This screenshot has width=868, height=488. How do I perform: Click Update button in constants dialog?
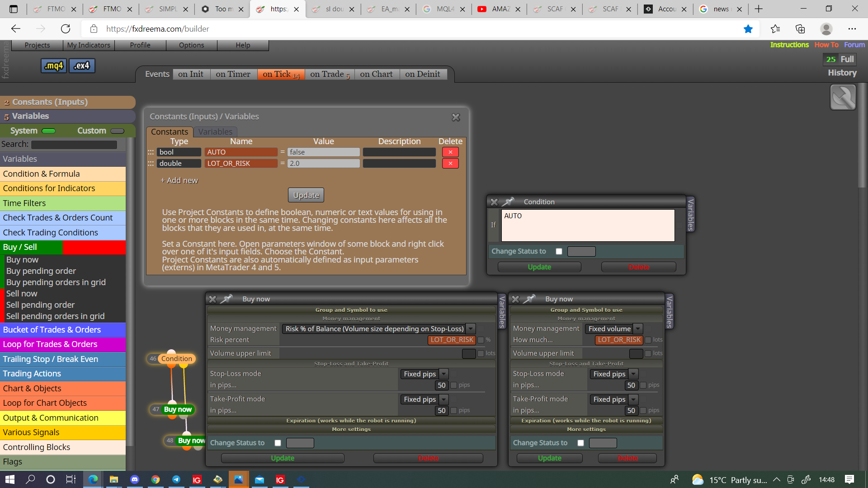pos(306,195)
